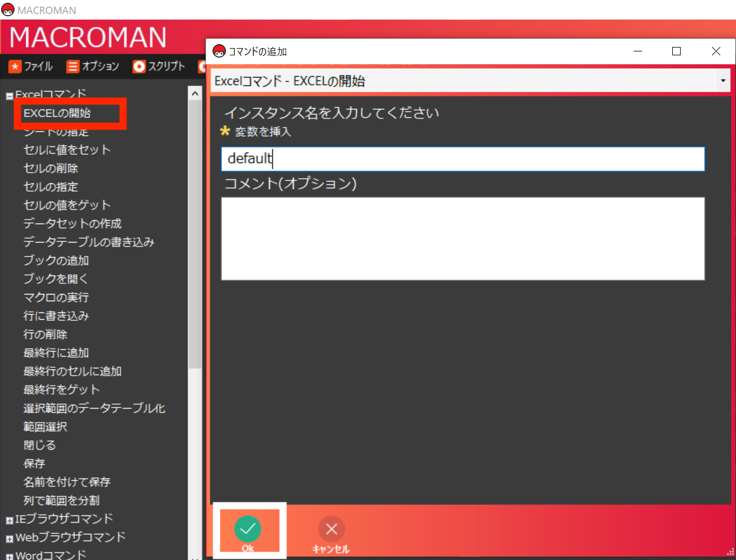Expand the IEブラウザコマンド tree node
This screenshot has width=736, height=560.
tap(10, 521)
